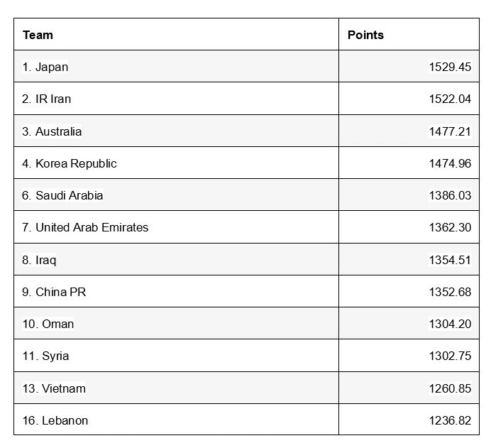Select the '1. Japan' team cell

tap(45, 67)
